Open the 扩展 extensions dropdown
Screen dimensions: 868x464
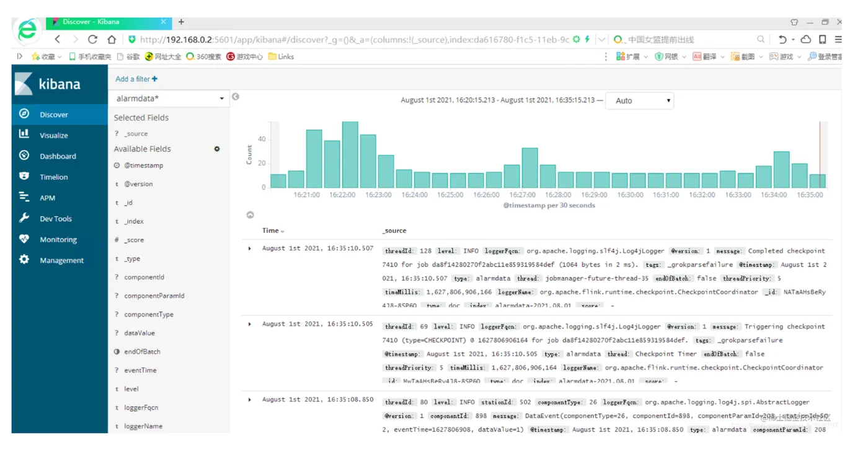pos(632,56)
